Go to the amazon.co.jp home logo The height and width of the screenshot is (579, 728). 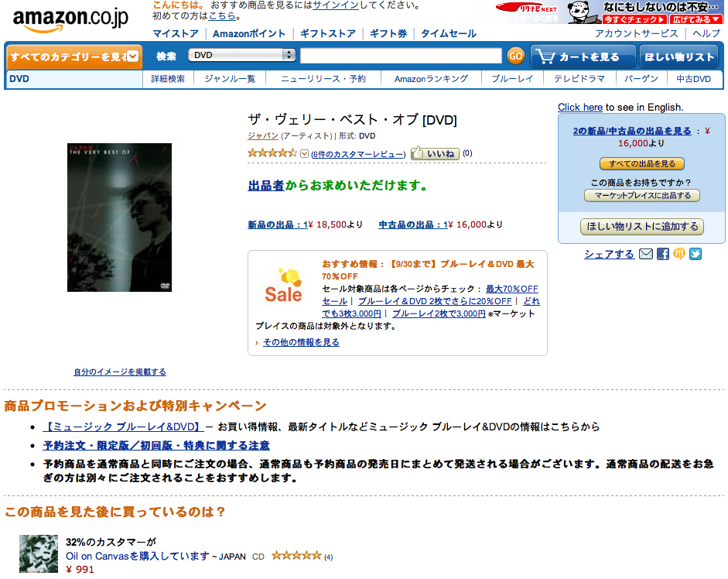click(70, 20)
